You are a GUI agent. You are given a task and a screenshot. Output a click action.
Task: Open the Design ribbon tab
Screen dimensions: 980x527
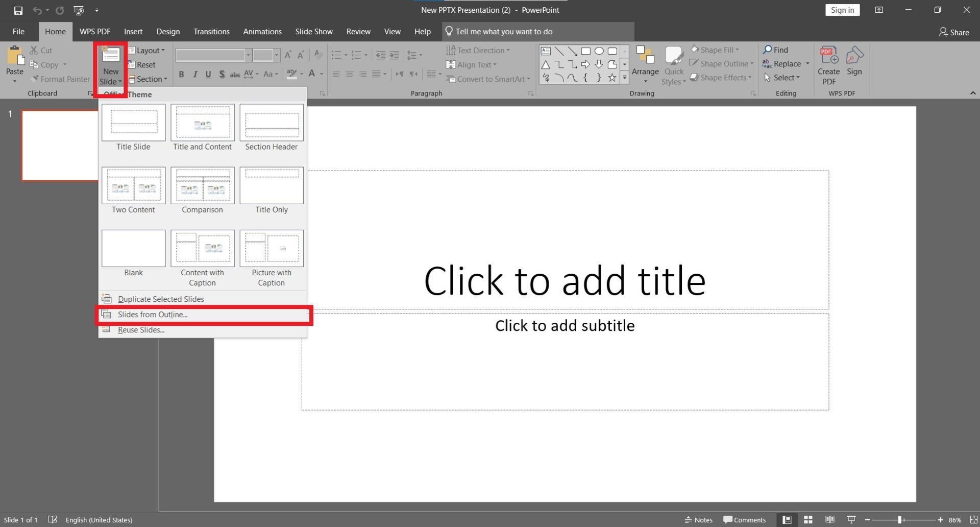point(168,32)
